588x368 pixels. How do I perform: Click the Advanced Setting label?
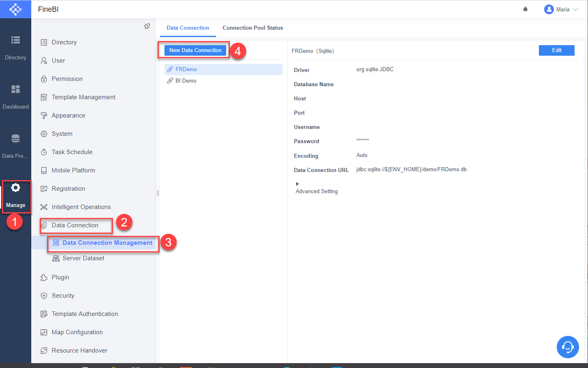(x=317, y=192)
